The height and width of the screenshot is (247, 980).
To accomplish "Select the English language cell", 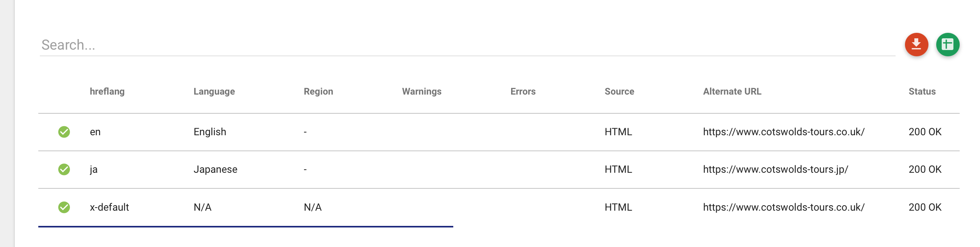I will (210, 132).
